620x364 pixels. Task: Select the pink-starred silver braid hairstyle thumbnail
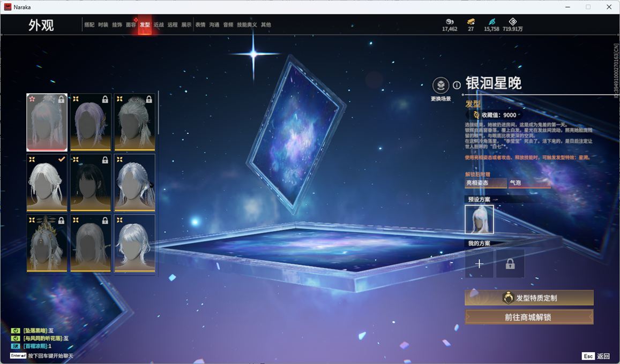click(x=47, y=123)
